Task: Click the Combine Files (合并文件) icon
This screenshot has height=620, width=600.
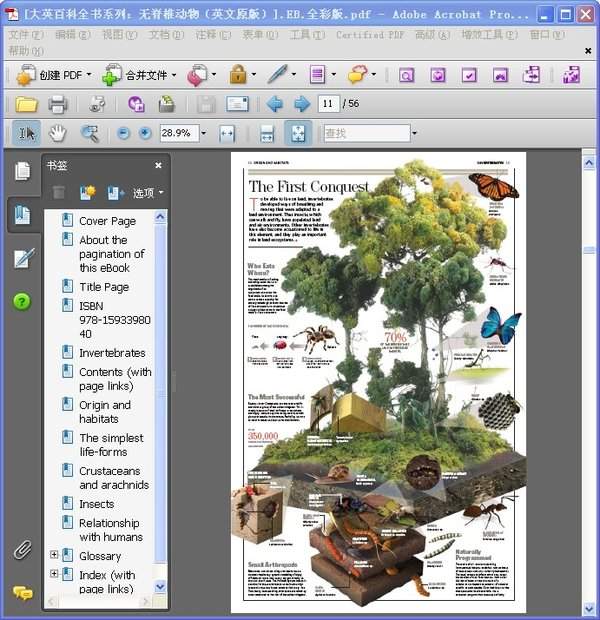Action: [x=111, y=75]
